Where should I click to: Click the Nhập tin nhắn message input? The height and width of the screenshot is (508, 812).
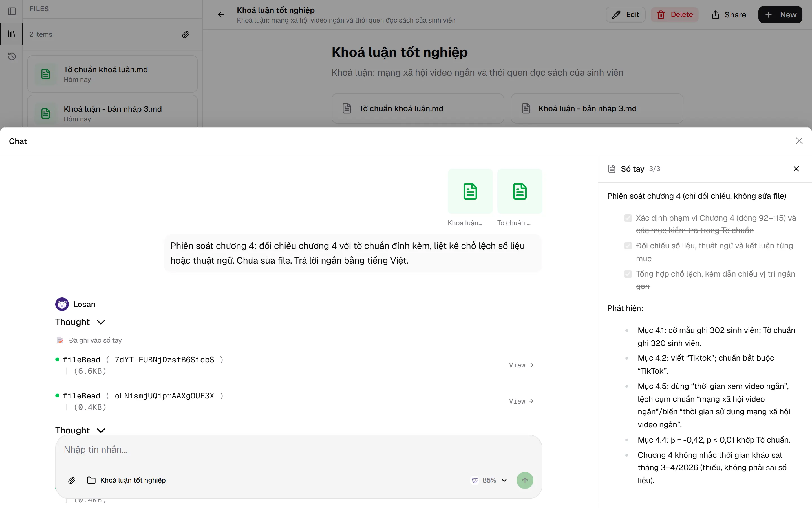point(298,450)
